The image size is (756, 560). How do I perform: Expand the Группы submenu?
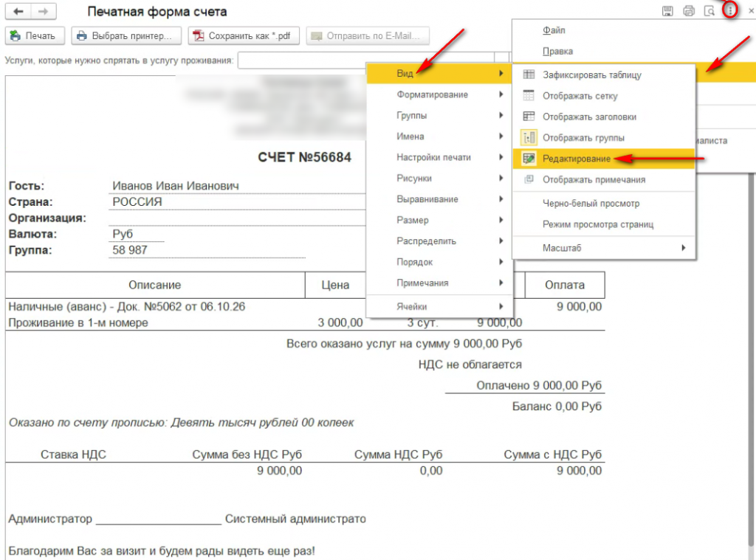[x=439, y=115]
